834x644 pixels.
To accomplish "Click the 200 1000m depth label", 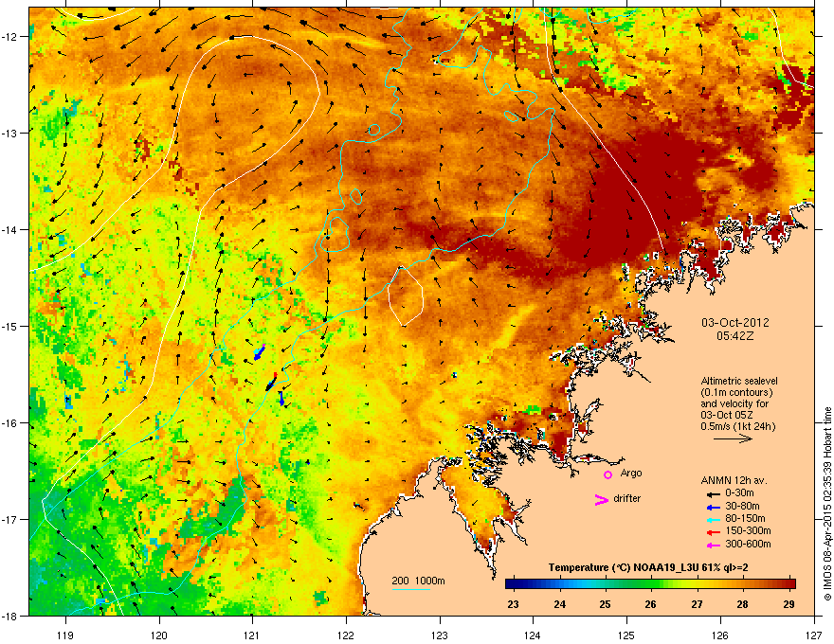I will (x=418, y=581).
